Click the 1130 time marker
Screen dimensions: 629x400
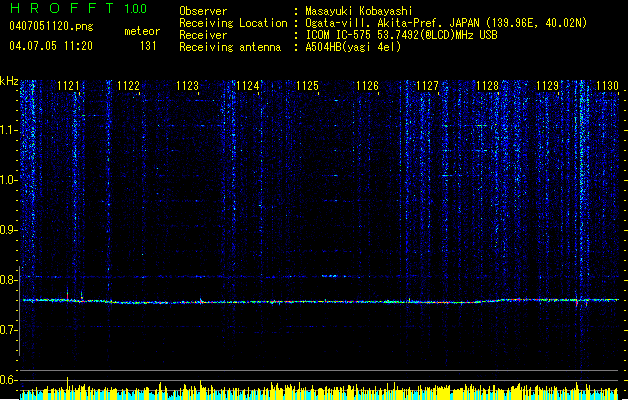tap(607, 86)
